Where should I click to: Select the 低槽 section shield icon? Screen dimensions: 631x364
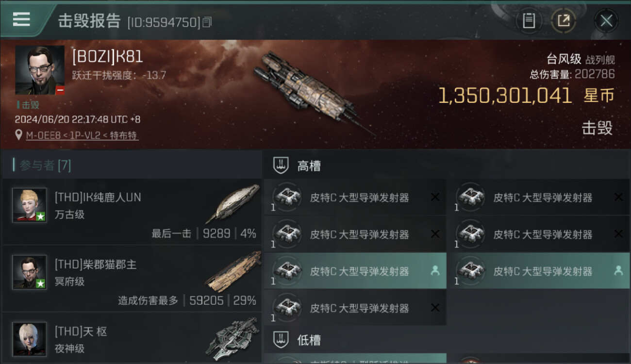281,339
